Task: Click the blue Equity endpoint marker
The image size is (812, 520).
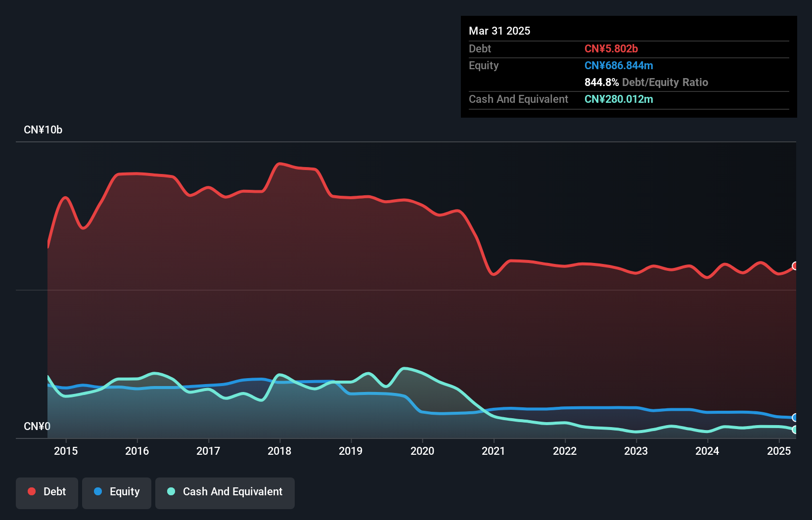Action: click(795, 418)
